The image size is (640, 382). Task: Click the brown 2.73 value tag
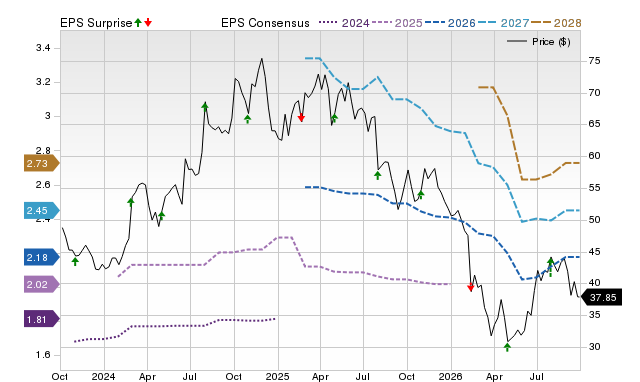42,163
